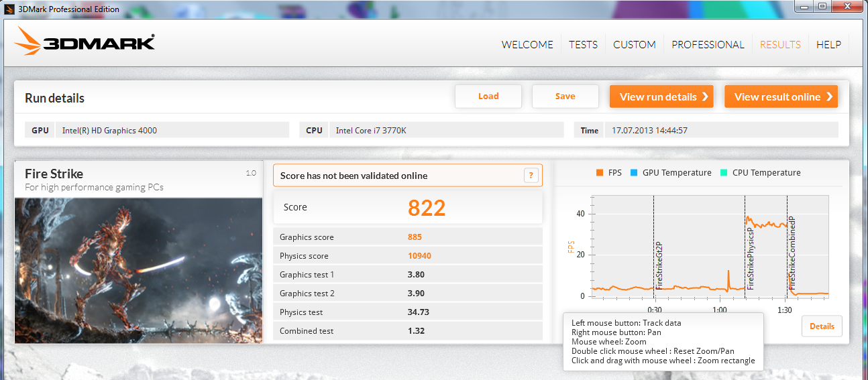Go to the CUSTOM tab
Image resolution: width=868 pixels, height=380 pixels.
634,45
